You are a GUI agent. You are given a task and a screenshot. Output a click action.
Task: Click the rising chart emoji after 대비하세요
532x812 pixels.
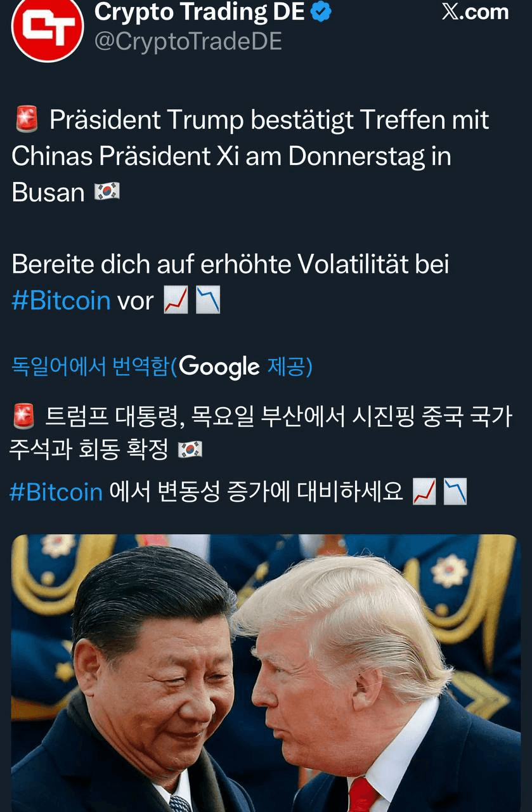424,492
